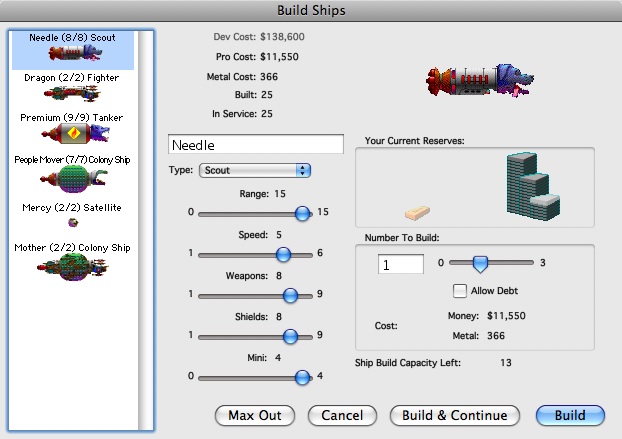Open the ship Type dropdown
Viewport: 622px width, 439px height.
(255, 171)
